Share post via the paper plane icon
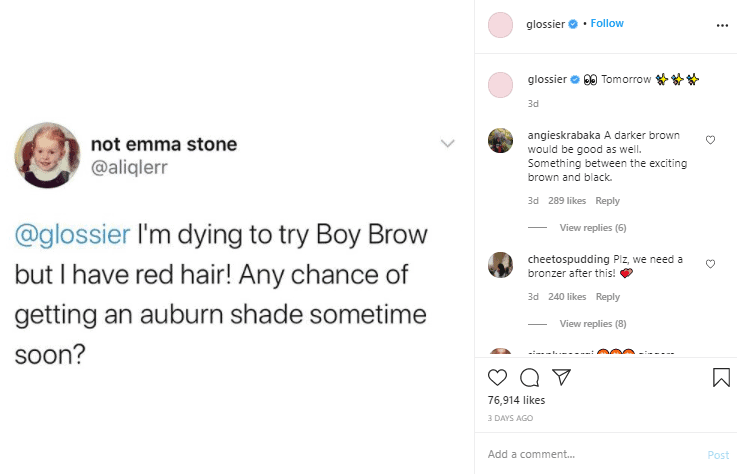737x474 pixels. [x=562, y=377]
